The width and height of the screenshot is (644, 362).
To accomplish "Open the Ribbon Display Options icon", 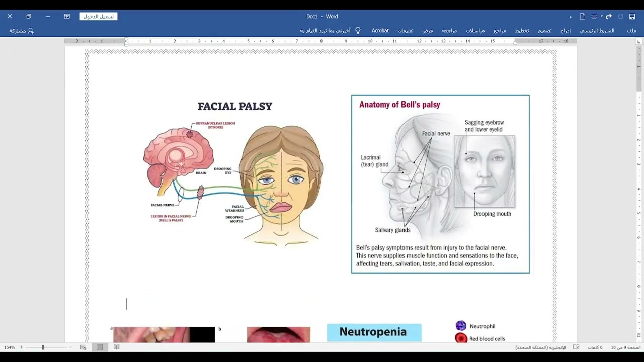I will tap(67, 16).
